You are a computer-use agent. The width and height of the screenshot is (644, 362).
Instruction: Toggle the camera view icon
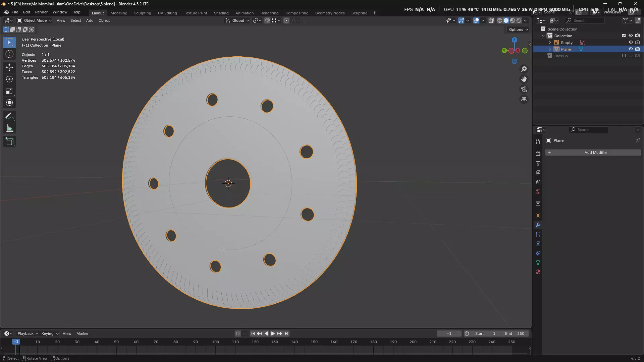click(x=524, y=89)
